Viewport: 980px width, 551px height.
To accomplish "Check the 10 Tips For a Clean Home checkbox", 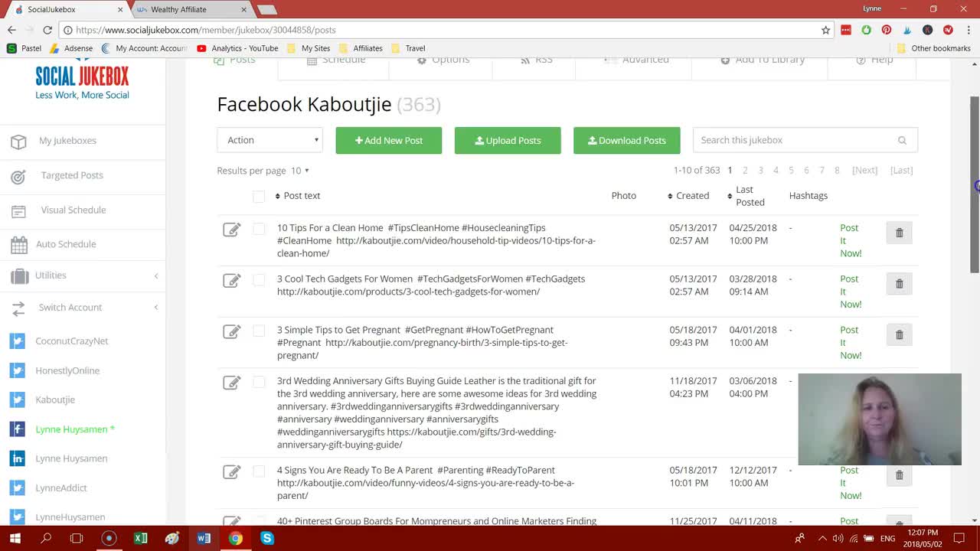I will (259, 229).
